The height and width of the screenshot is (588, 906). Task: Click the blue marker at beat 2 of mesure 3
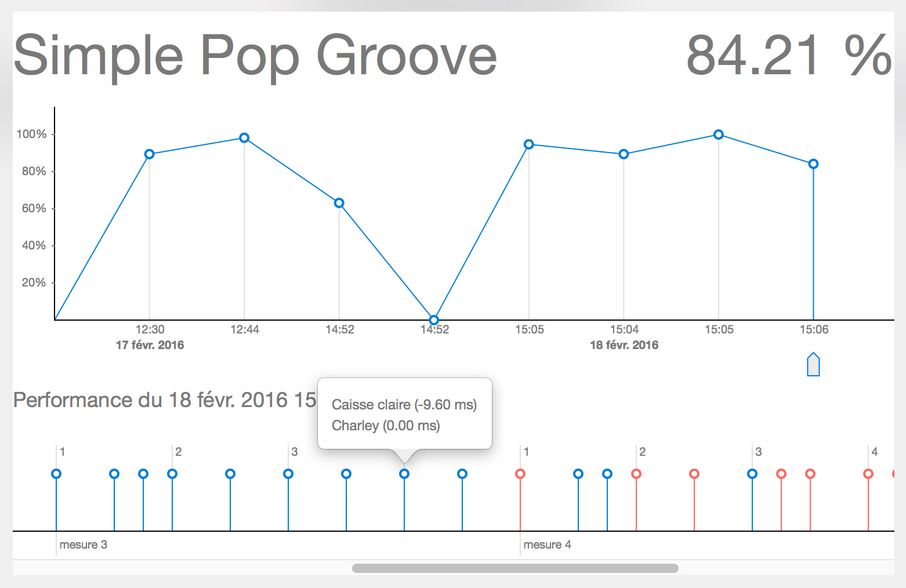coord(172,473)
